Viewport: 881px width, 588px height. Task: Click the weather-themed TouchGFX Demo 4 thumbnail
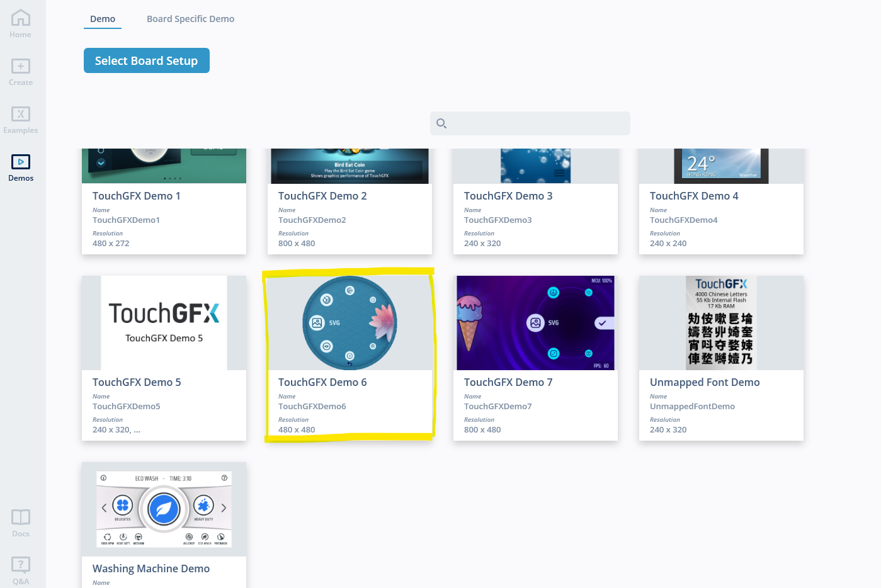[721, 164]
